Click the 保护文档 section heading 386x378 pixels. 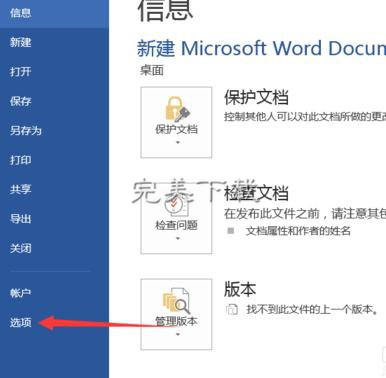click(256, 97)
